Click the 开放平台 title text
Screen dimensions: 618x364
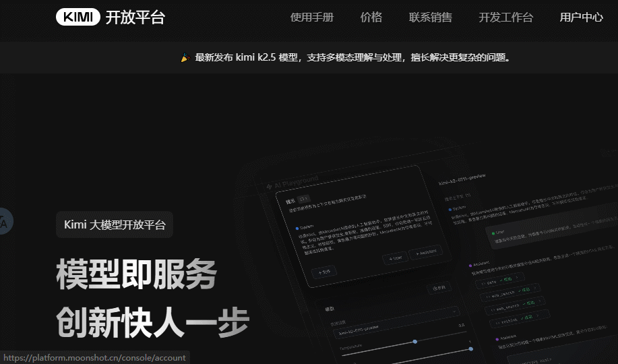coord(135,18)
